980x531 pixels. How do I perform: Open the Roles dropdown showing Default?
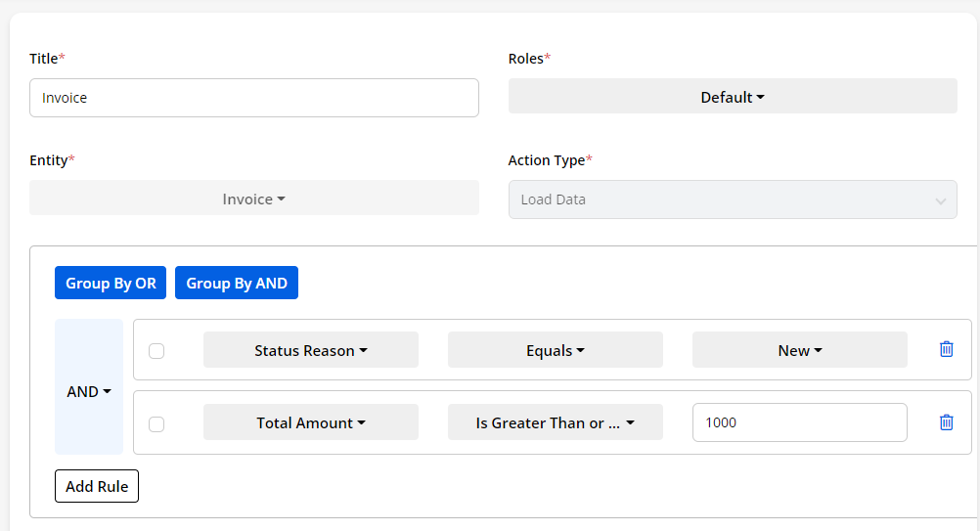732,97
